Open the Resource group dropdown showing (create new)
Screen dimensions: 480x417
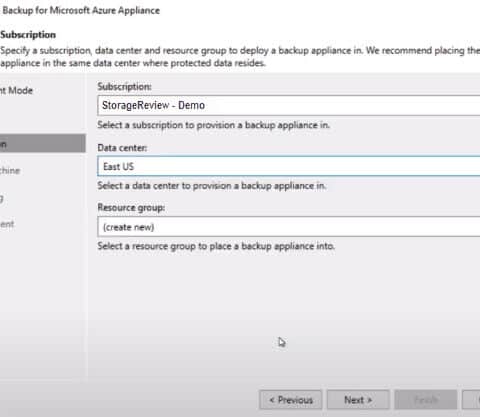(289, 227)
